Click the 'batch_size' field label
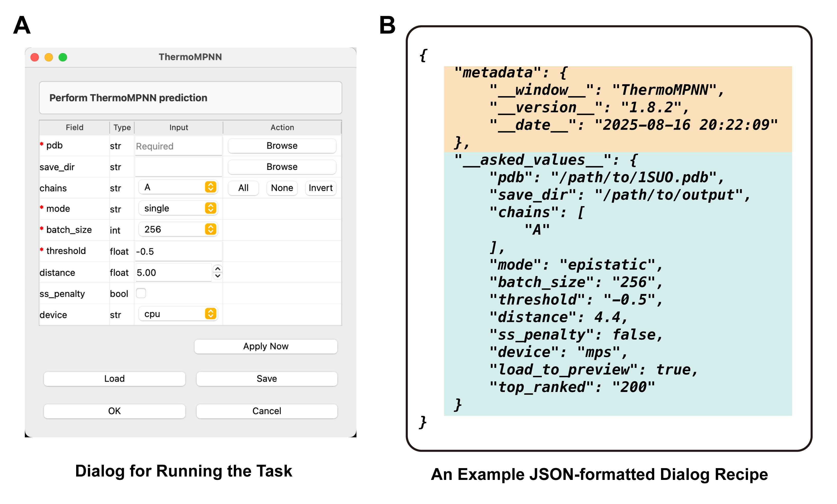837x504 pixels. [x=69, y=230]
